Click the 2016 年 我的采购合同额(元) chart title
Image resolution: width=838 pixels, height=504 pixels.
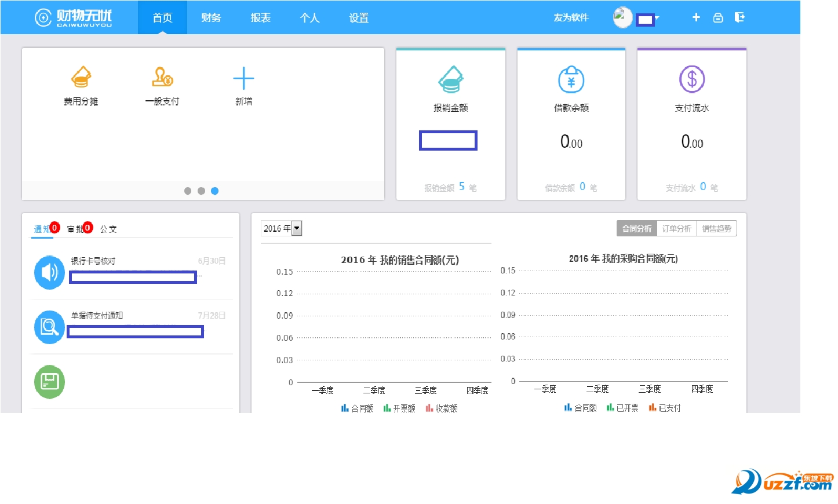pyautogui.click(x=624, y=259)
